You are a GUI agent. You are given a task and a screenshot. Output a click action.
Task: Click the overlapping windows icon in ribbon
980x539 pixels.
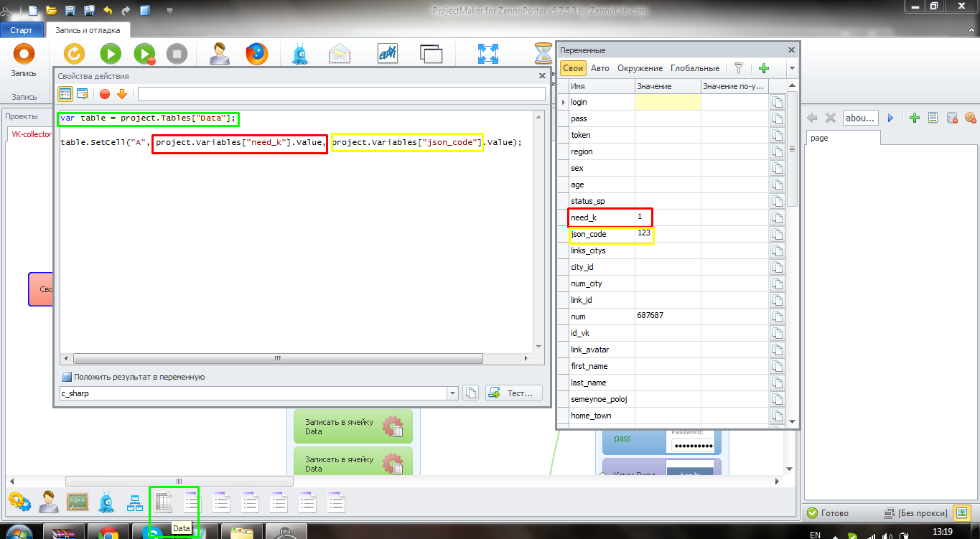[431, 55]
